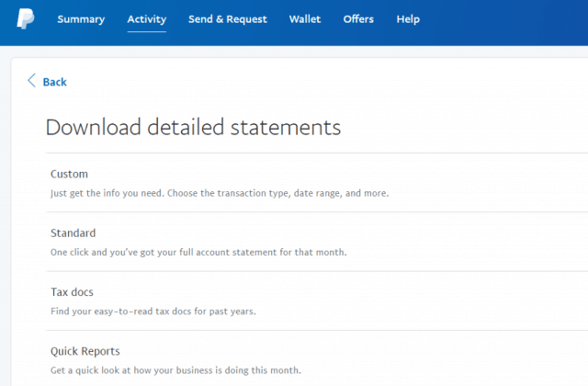Viewport: 588px width, 386px height.
Task: Open the Quick Reports title
Action: (x=85, y=351)
